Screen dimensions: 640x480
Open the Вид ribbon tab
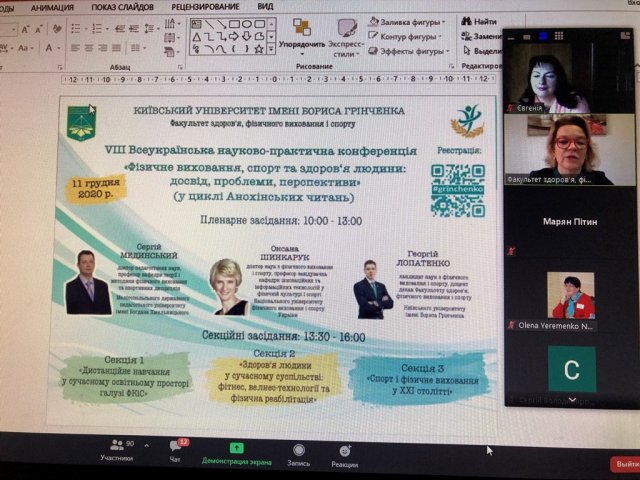(x=265, y=6)
